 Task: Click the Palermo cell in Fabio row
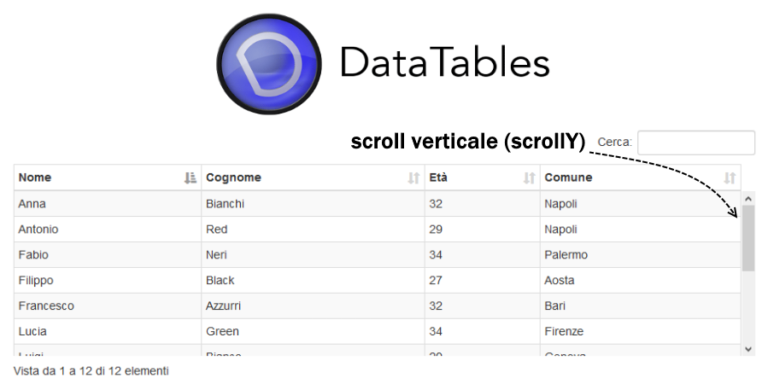[640, 255]
